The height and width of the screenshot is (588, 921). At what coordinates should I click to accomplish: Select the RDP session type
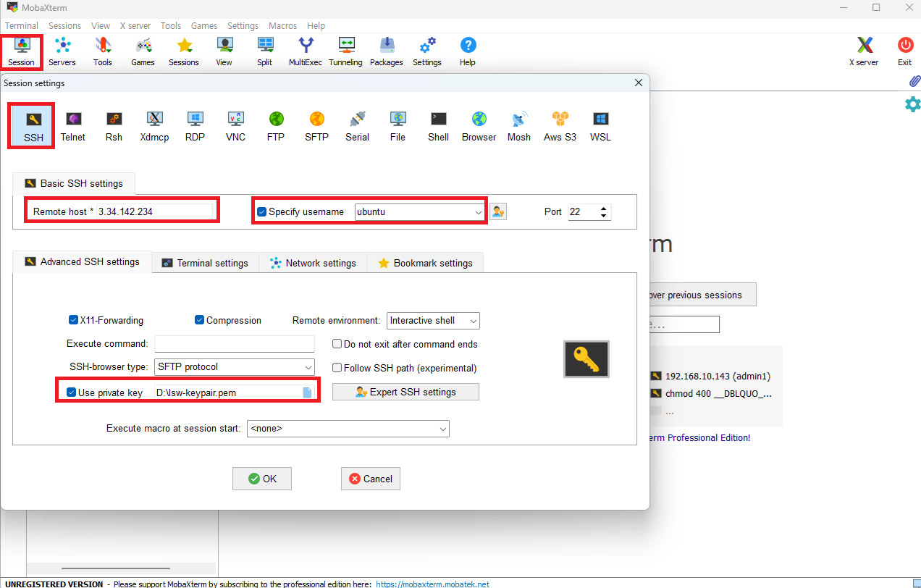coord(195,126)
